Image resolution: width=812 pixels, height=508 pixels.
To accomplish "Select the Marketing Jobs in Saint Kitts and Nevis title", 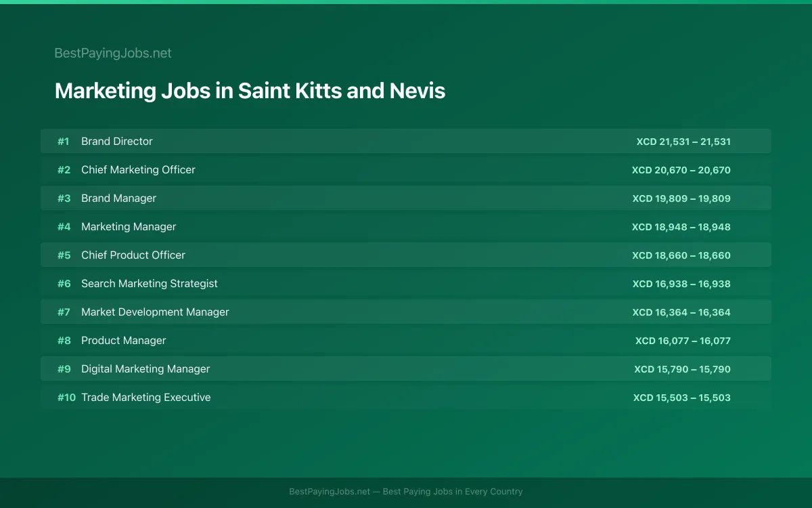I will 250,91.
